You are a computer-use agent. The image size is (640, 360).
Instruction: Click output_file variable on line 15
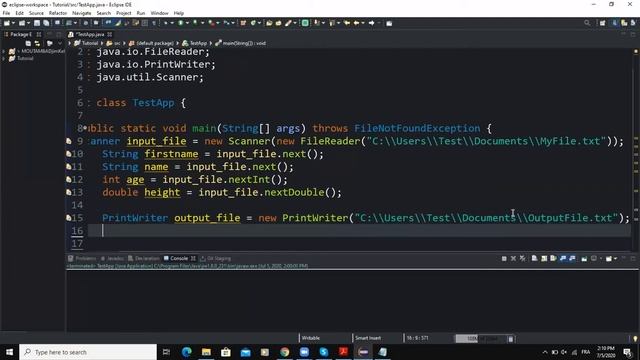click(207, 218)
